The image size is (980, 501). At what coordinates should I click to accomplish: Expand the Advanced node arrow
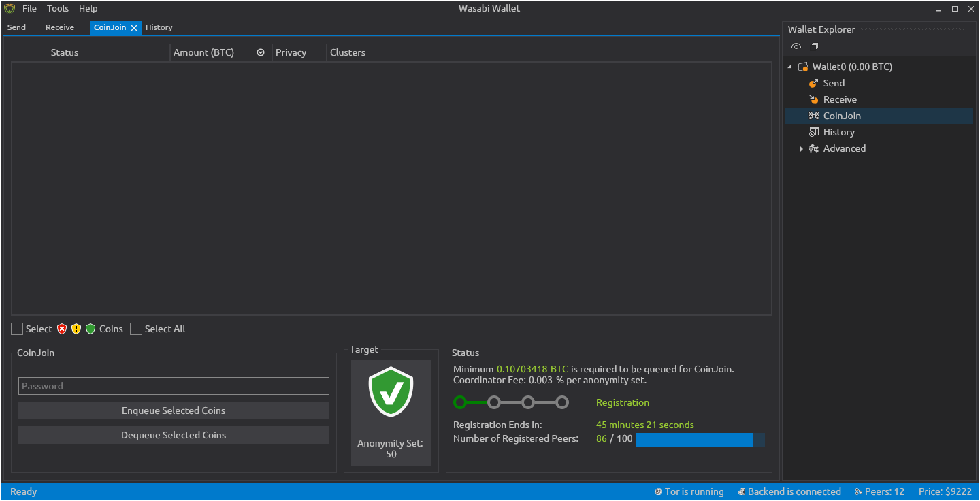click(x=802, y=148)
